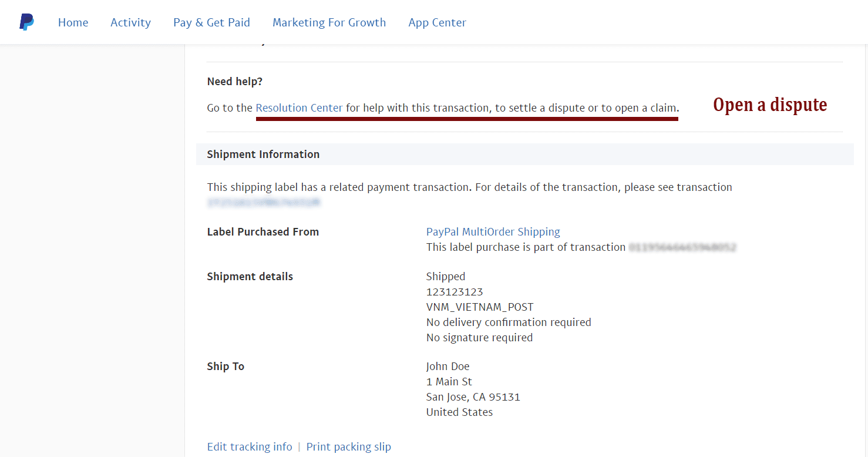The height and width of the screenshot is (457, 868).
Task: Click the 'Need help?' heading
Action: tap(235, 82)
